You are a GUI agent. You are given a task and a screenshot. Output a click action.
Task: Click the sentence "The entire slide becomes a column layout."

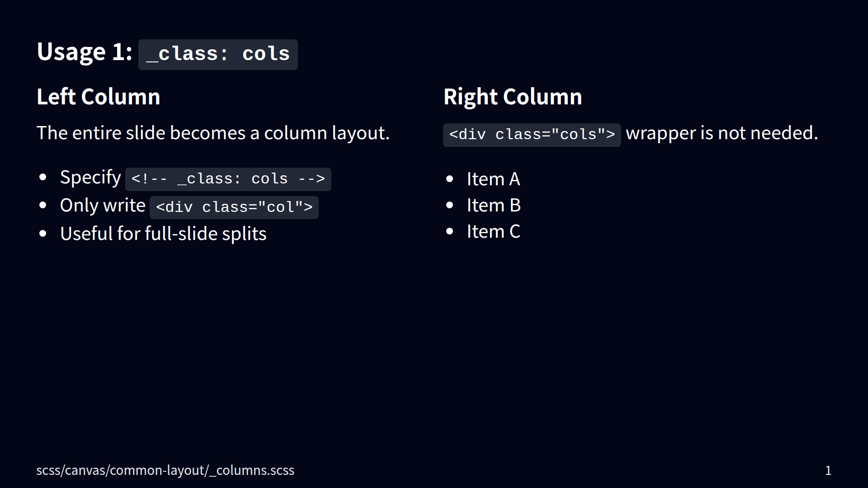213,133
